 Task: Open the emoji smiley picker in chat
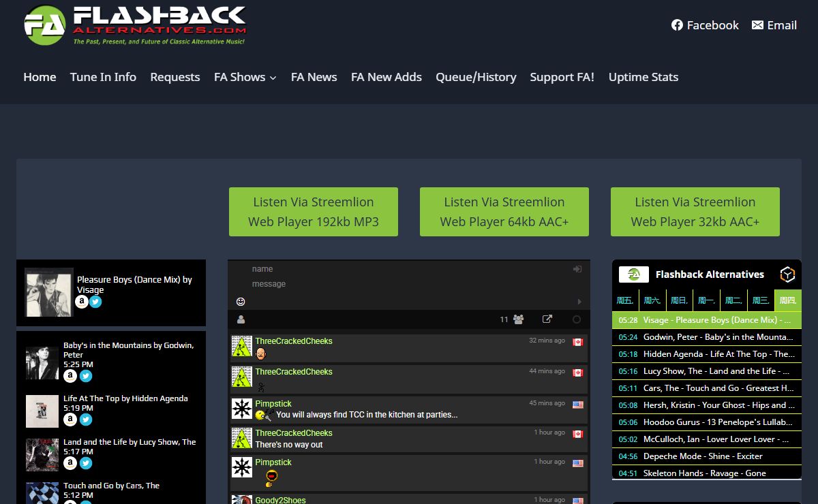(241, 301)
